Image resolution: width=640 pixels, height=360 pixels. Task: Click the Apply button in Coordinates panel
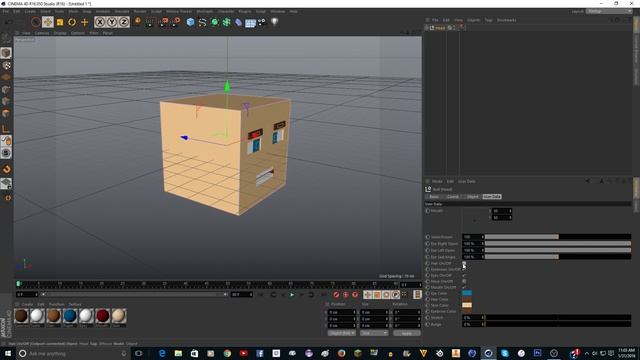point(407,333)
